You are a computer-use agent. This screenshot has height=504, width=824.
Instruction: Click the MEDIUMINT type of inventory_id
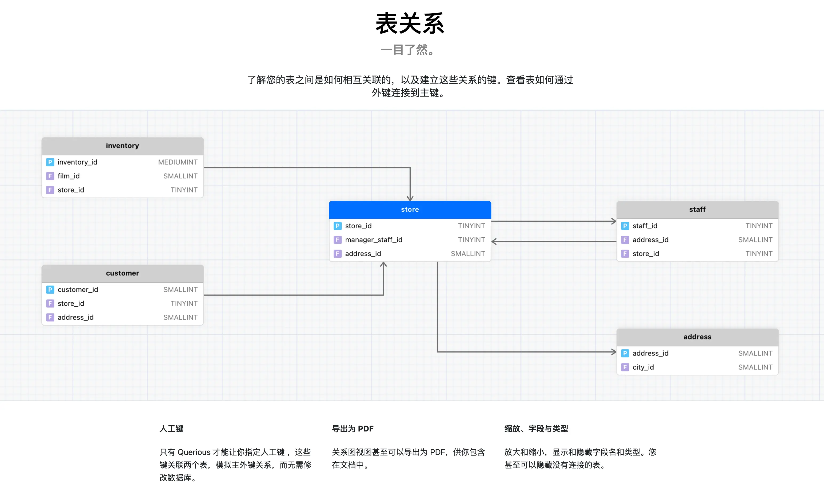(178, 162)
